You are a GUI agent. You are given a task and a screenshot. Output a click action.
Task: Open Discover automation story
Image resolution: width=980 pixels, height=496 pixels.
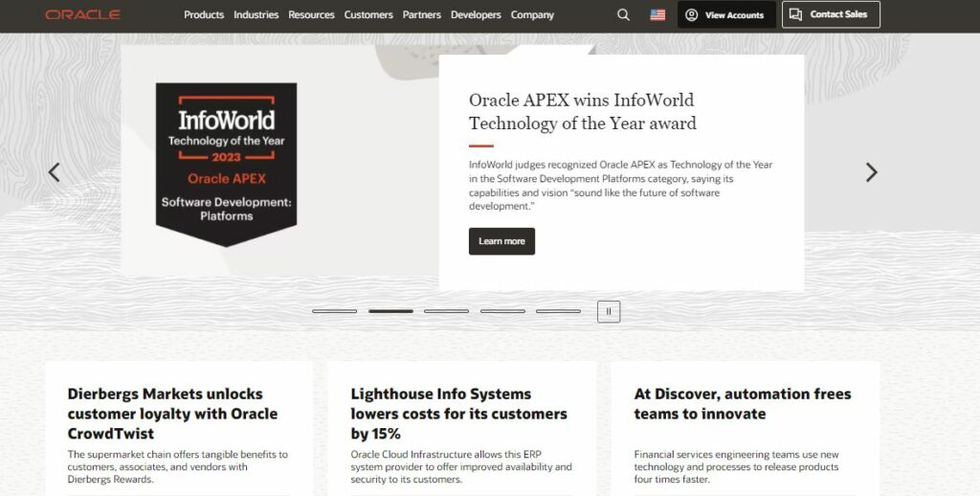[x=743, y=403]
